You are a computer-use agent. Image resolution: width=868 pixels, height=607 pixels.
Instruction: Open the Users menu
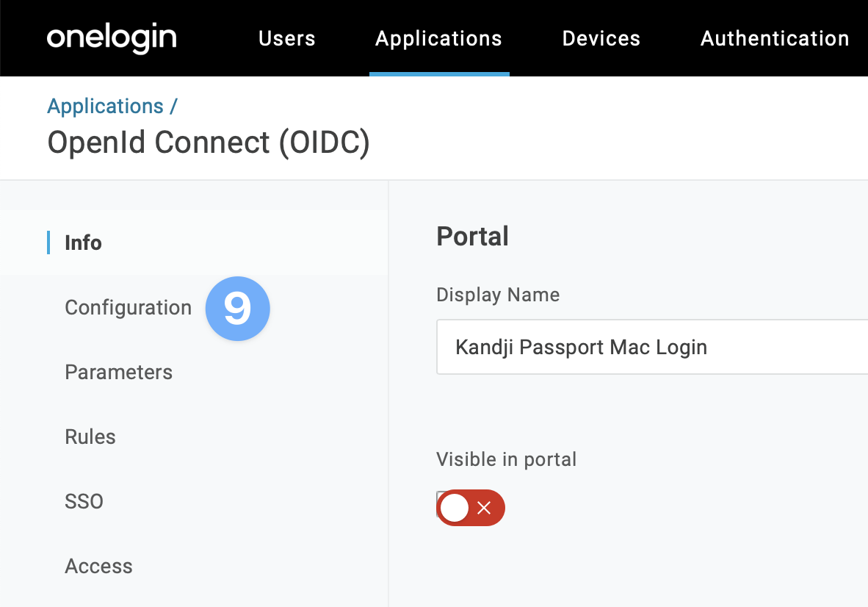[286, 38]
